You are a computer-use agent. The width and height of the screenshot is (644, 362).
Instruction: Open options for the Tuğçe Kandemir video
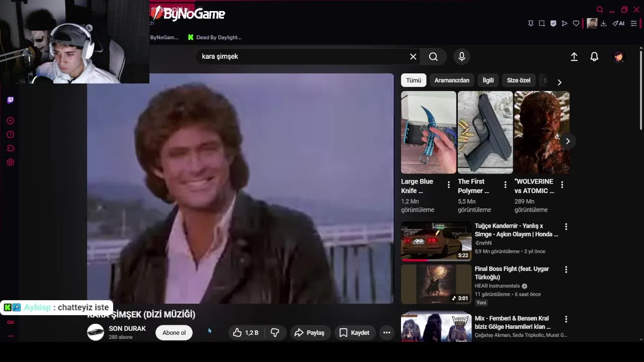(566, 227)
